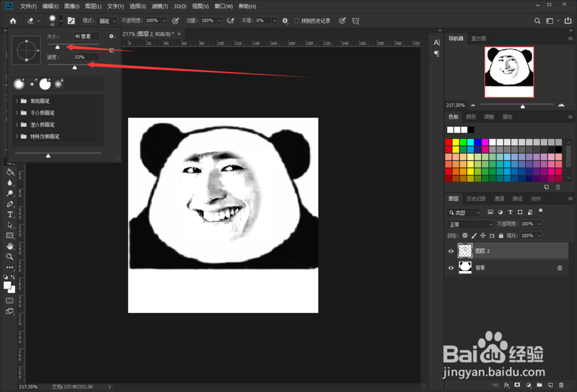This screenshot has width=577, height=392.
Task: Open the Edit Toolbar three-dots icon
Action: tap(10, 267)
